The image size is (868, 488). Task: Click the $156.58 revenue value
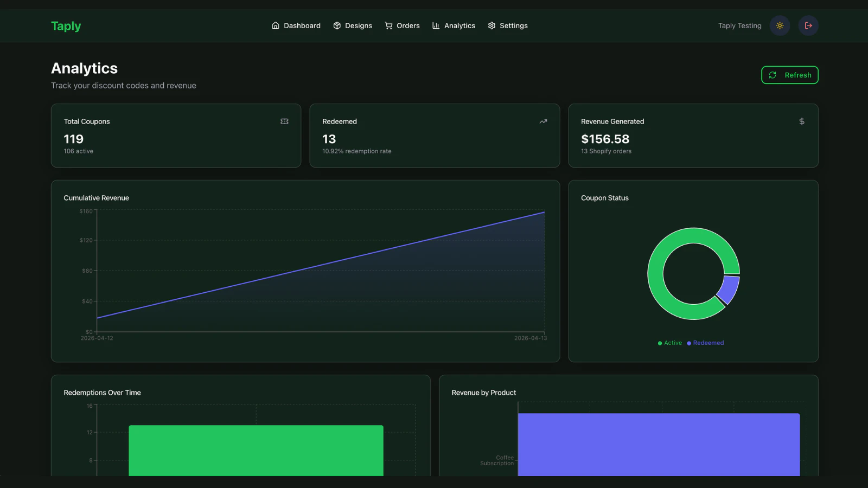pos(605,139)
